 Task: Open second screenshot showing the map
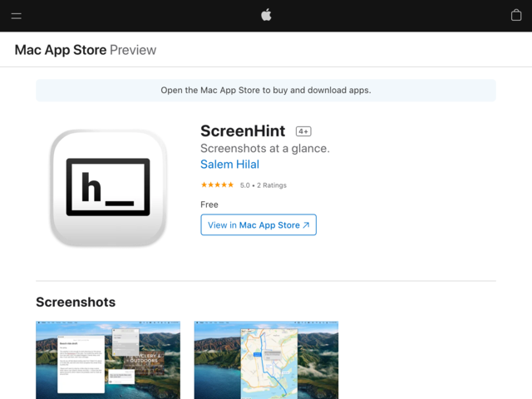click(266, 360)
